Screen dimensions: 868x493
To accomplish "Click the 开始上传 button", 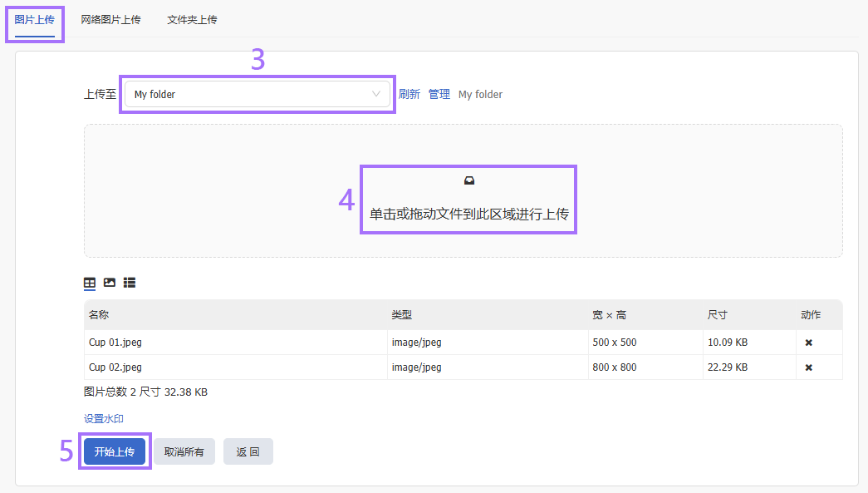I will click(x=115, y=451).
